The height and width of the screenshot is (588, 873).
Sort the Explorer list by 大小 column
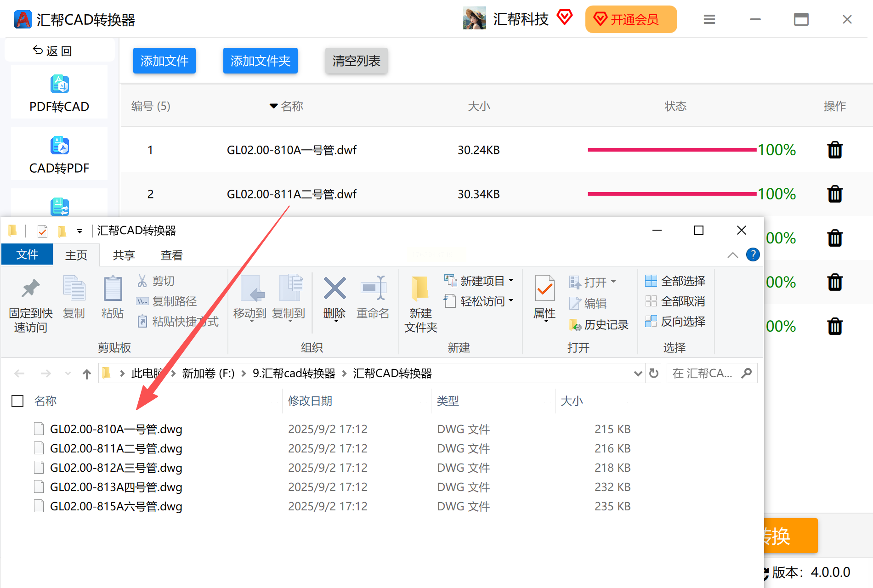click(572, 401)
